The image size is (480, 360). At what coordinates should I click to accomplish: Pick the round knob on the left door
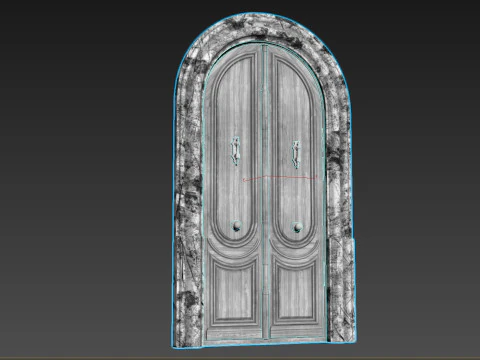click(236, 226)
